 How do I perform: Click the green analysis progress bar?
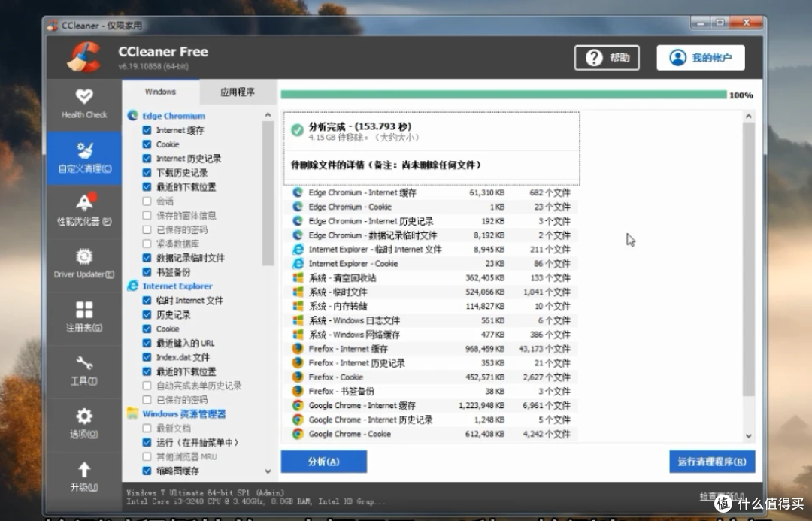[503, 95]
